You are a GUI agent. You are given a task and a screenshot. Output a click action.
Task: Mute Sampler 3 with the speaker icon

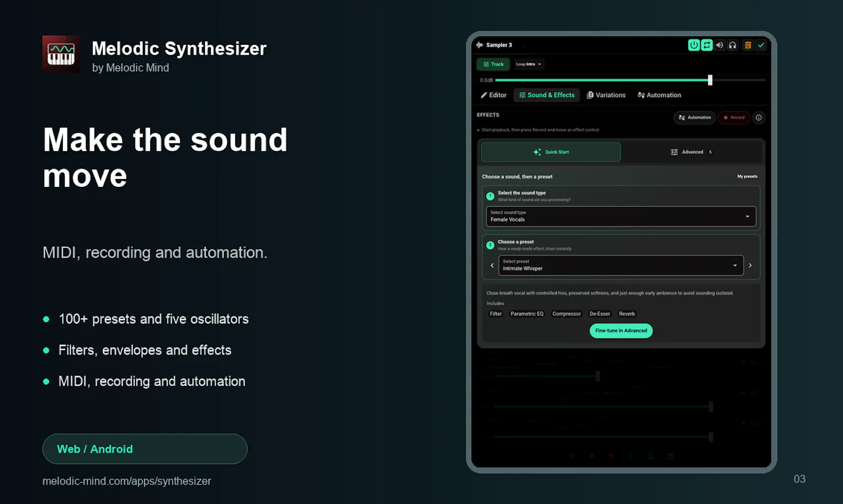[720, 45]
